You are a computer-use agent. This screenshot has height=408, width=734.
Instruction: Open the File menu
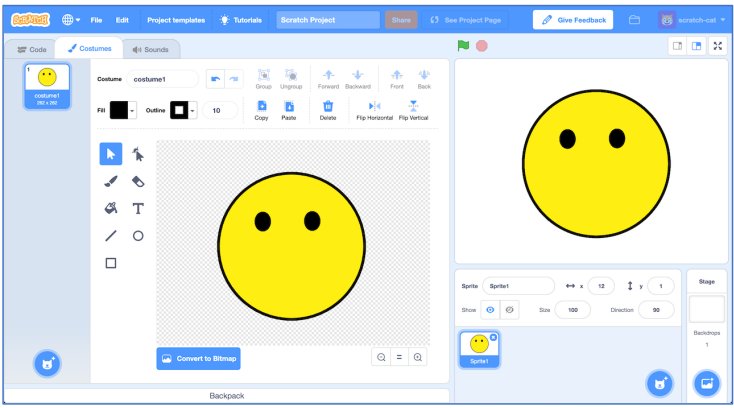[x=96, y=19]
